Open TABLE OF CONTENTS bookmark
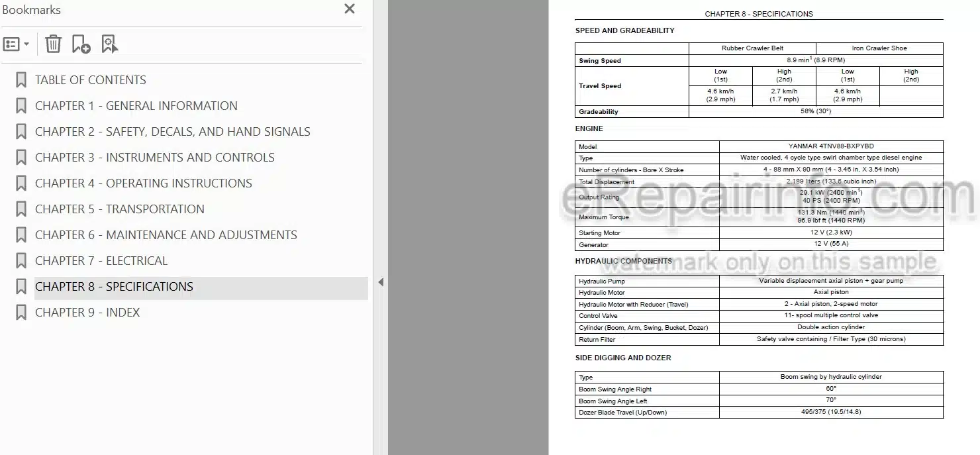This screenshot has width=980, height=455. [x=90, y=80]
